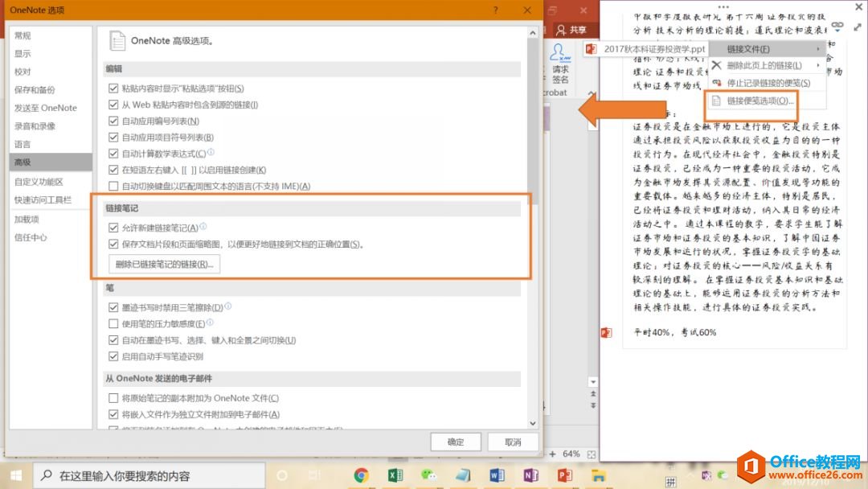The height and width of the screenshot is (489, 868).
Task: Open OneNote from the taskbar
Action: (530, 475)
